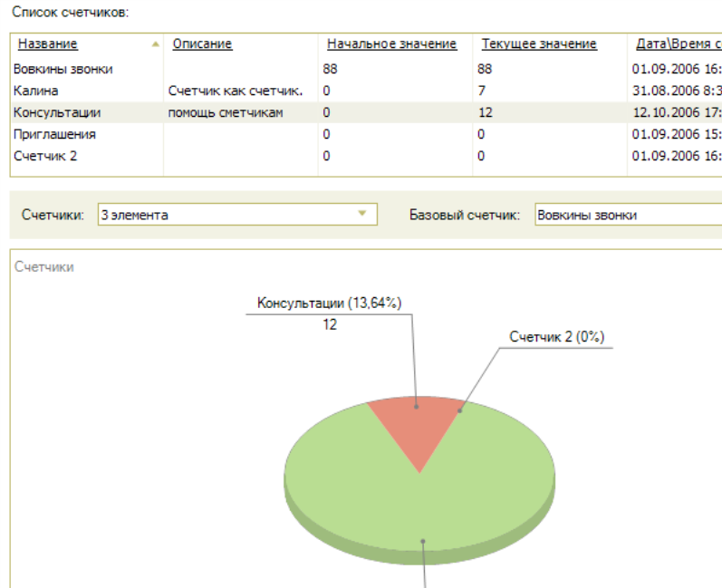This screenshot has height=588, width=722.
Task: Click the 'помощь сметчикам' description cell
Action: coord(225,112)
